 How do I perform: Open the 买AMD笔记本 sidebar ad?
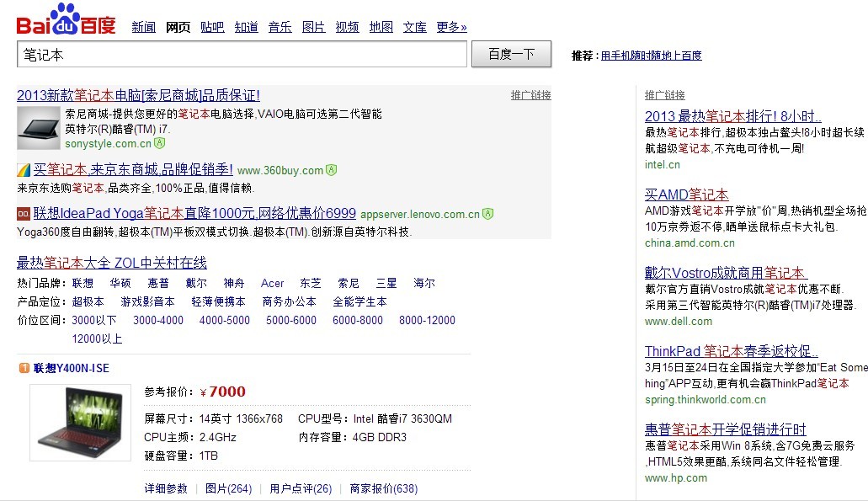687,195
